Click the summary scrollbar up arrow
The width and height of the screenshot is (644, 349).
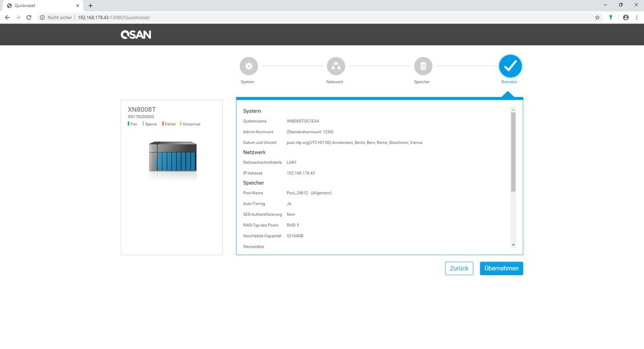pos(513,110)
